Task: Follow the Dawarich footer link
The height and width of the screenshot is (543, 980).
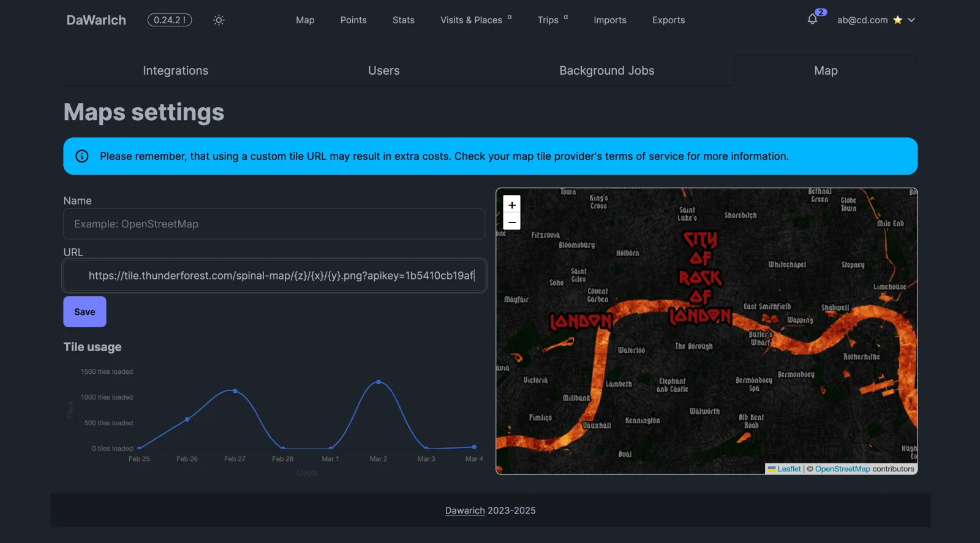Action: [465, 511]
